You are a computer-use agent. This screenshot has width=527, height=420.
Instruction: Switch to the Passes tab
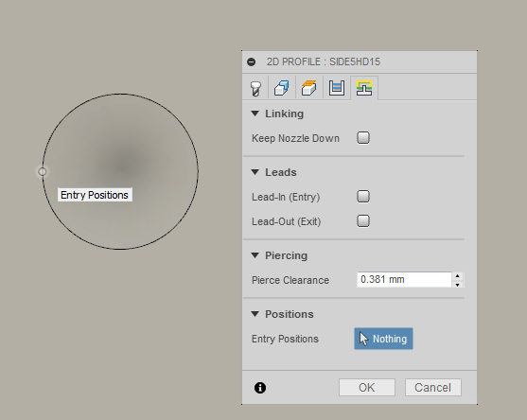(337, 88)
